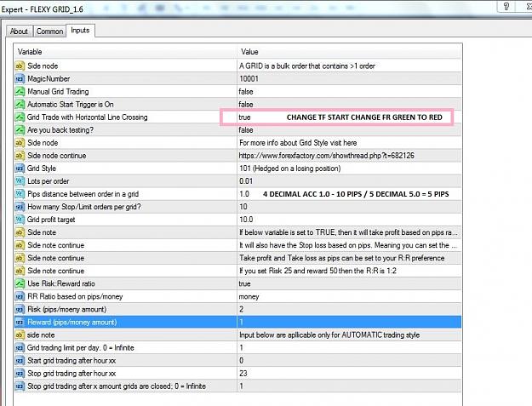Click 'Take profit and Take loss as pips' value
This screenshot has width=532, height=406.
[342, 258]
